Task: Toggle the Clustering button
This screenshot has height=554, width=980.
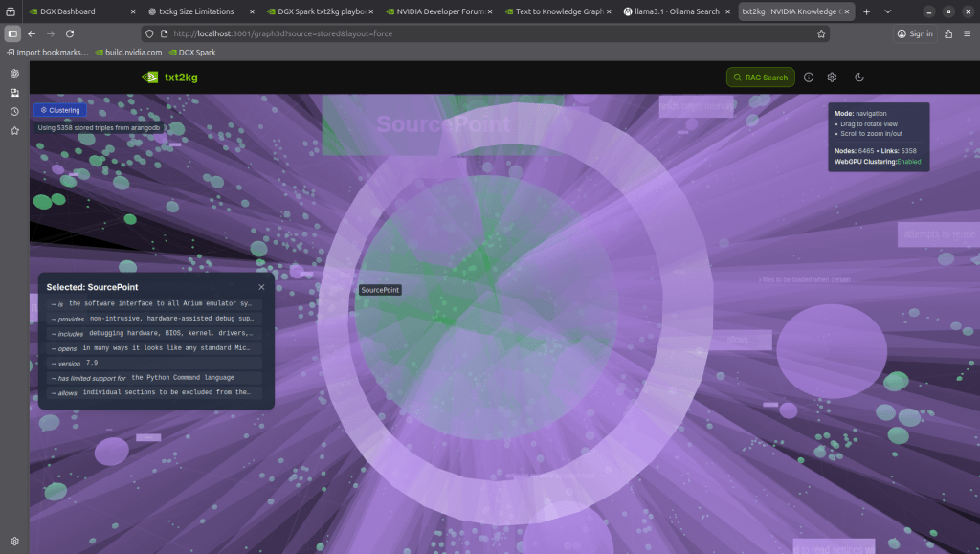Action: coord(60,110)
